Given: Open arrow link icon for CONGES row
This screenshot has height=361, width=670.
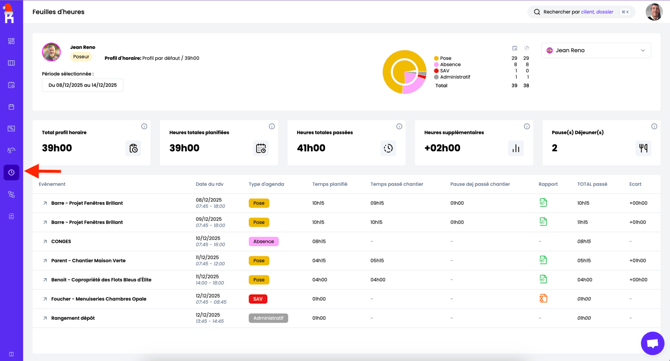Looking at the screenshot, I should pos(45,241).
